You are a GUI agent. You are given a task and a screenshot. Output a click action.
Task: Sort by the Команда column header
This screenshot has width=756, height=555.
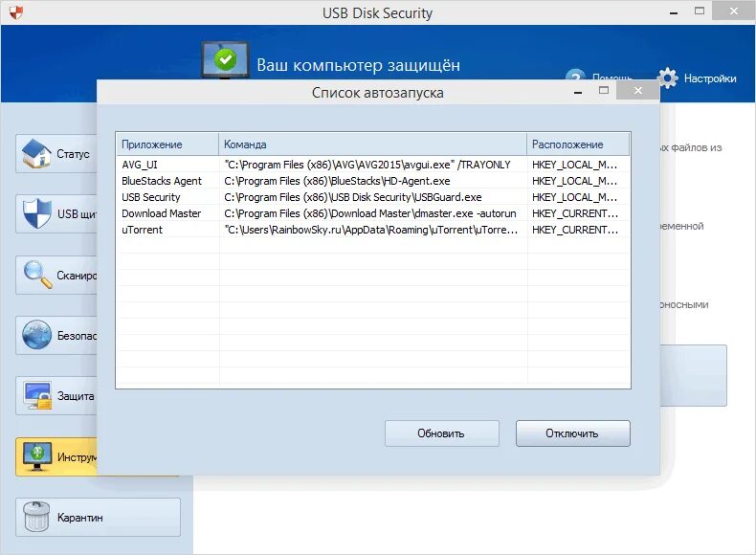click(372, 144)
